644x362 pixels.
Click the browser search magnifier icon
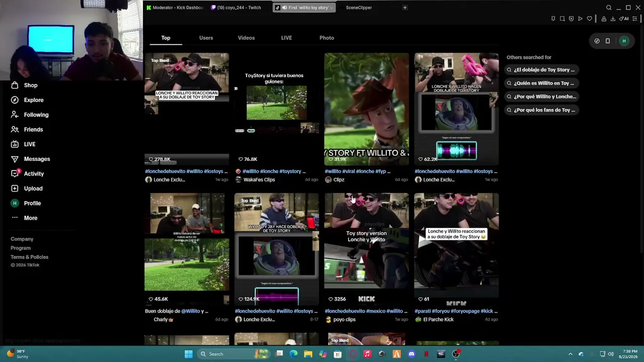click(609, 8)
